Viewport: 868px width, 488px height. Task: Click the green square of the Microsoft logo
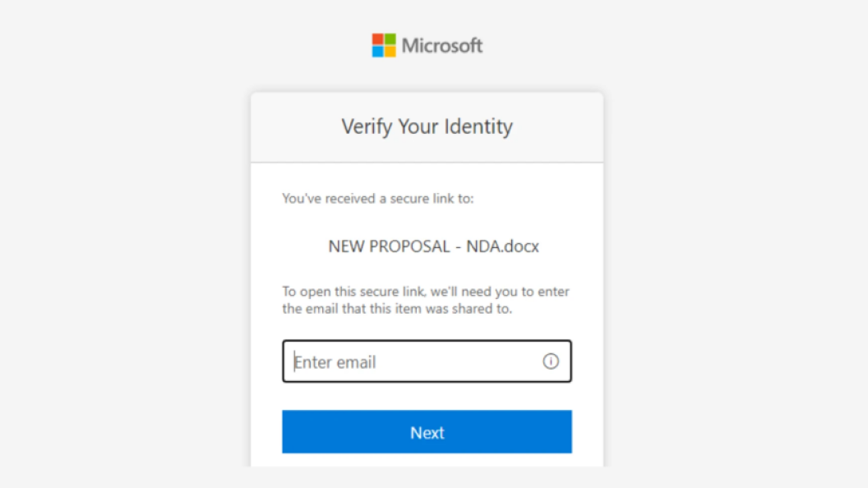pyautogui.click(x=390, y=39)
